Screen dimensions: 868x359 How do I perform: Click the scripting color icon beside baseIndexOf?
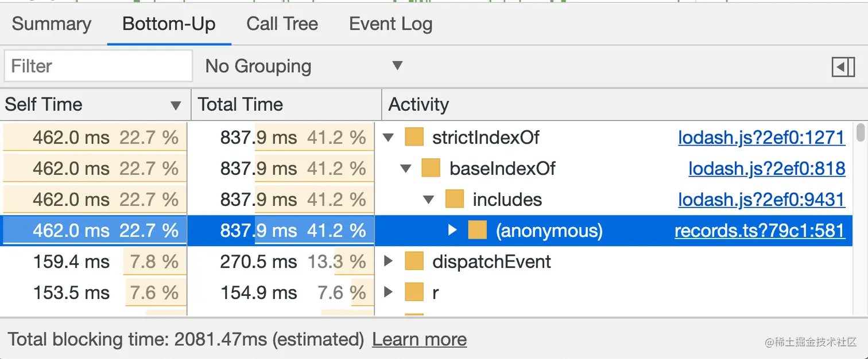point(431,169)
